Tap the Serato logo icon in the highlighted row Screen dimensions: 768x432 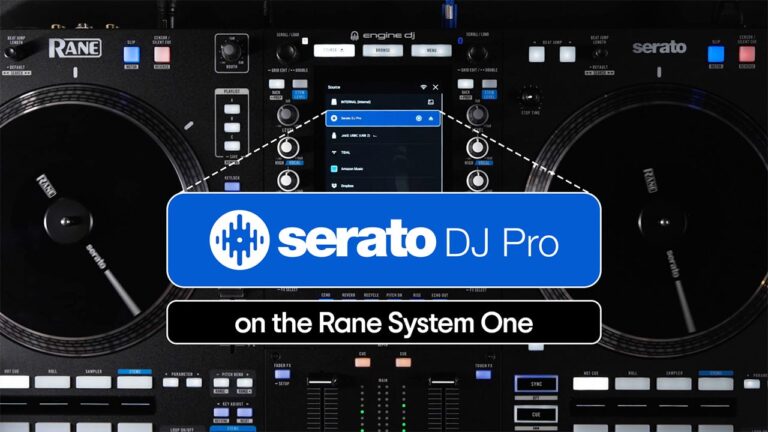pyautogui.click(x=334, y=119)
